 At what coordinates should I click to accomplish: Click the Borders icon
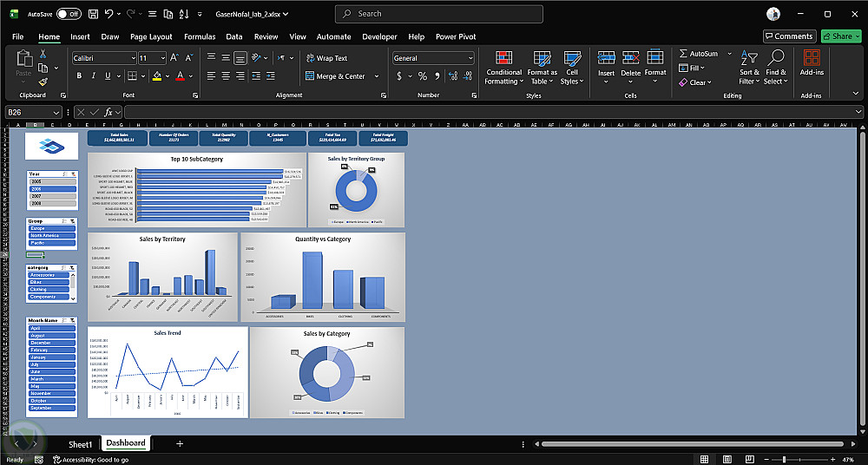pyautogui.click(x=132, y=75)
